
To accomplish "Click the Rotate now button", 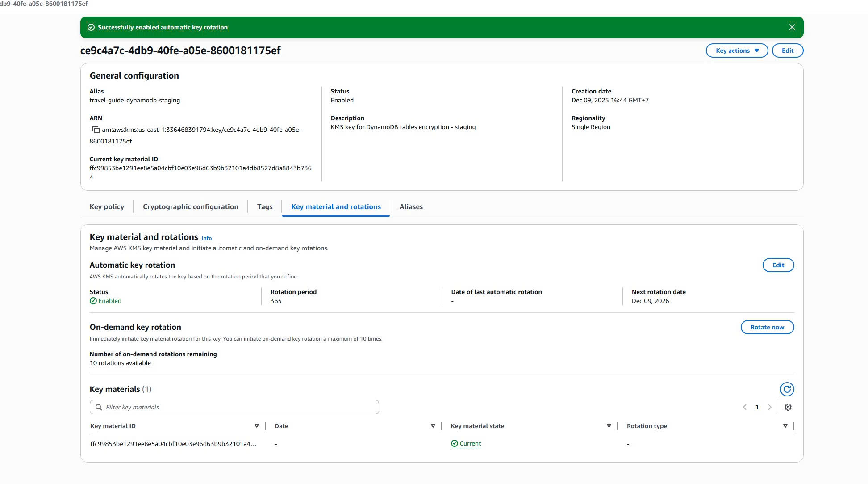I will [x=767, y=327].
